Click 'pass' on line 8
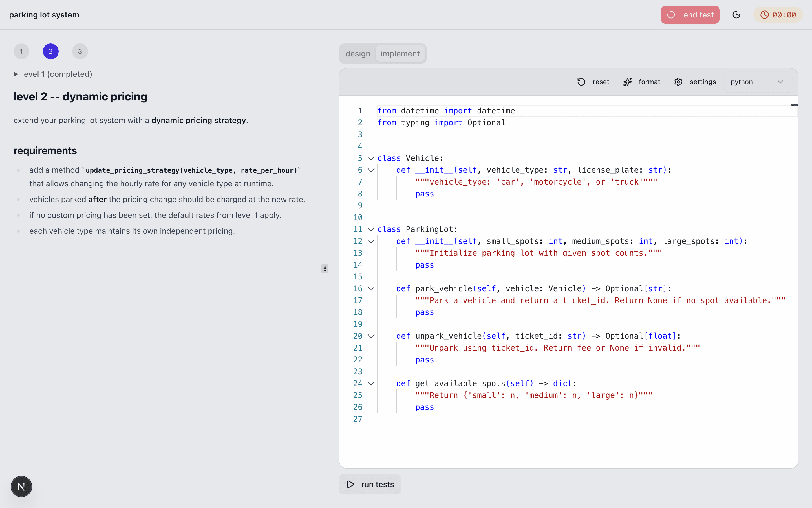Image resolution: width=812 pixels, height=508 pixels. 424,194
